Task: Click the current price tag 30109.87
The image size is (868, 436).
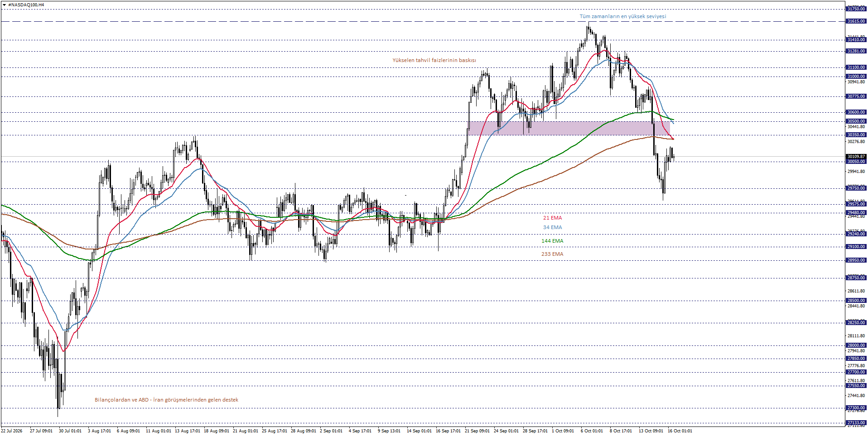Action: tap(856, 157)
